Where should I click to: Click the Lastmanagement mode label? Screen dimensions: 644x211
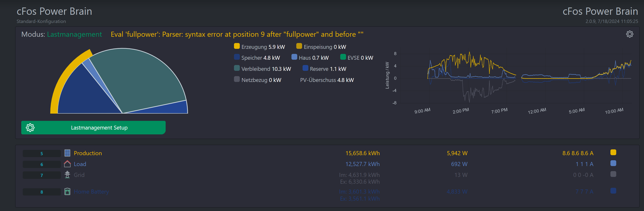[74, 34]
